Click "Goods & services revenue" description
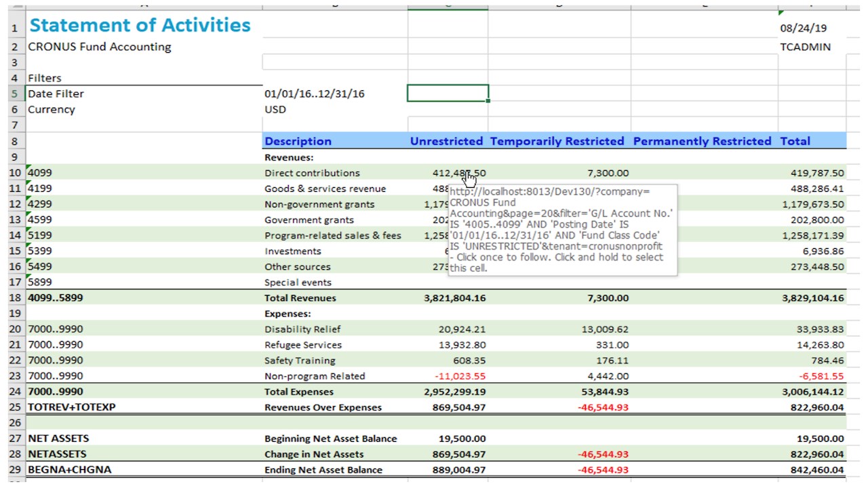 pos(325,188)
